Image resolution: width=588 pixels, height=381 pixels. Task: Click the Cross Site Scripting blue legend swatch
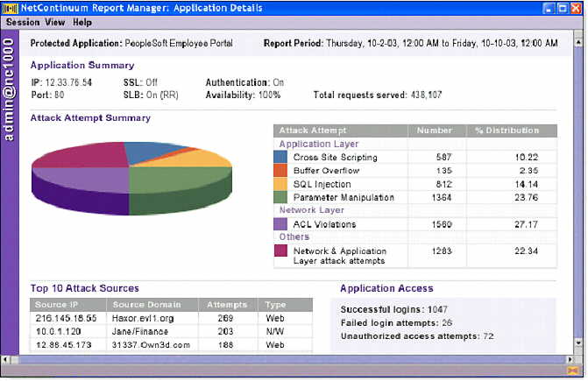pos(280,157)
